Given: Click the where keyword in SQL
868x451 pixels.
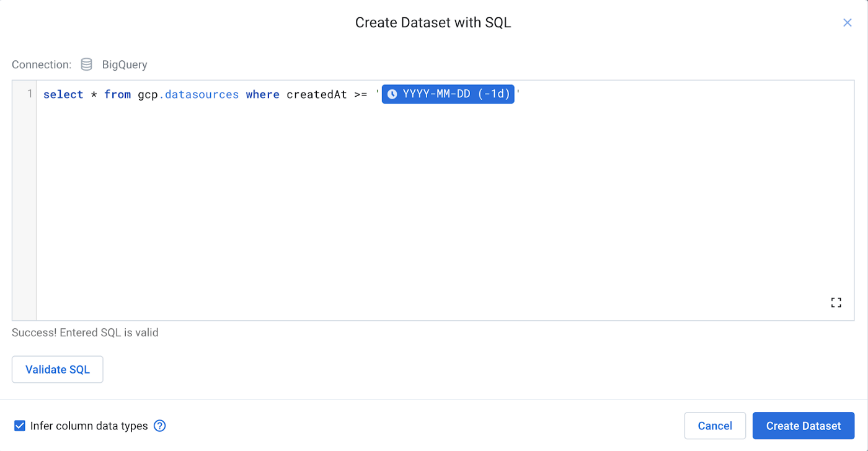Looking at the screenshot, I should tap(262, 94).
